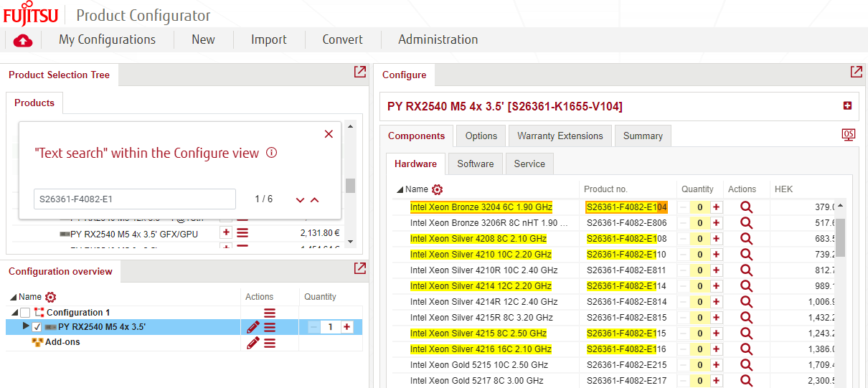
Task: Increase quantity of PY RX2540 configuration
Action: [347, 327]
